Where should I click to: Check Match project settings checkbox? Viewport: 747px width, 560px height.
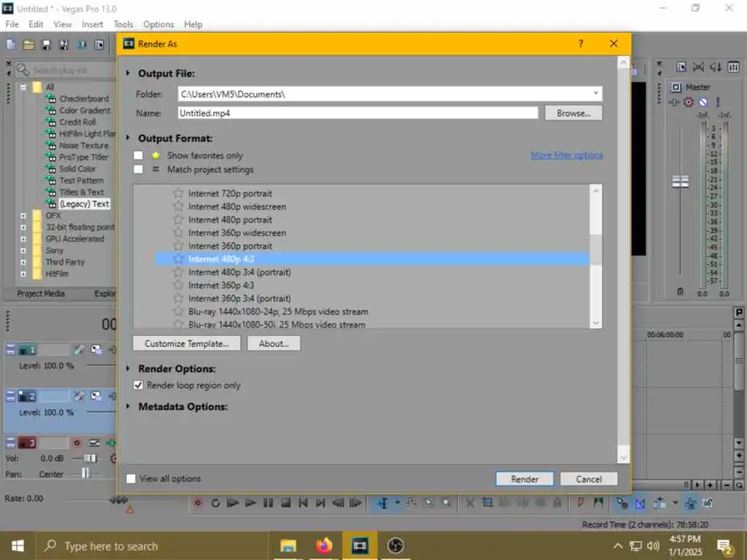139,169
